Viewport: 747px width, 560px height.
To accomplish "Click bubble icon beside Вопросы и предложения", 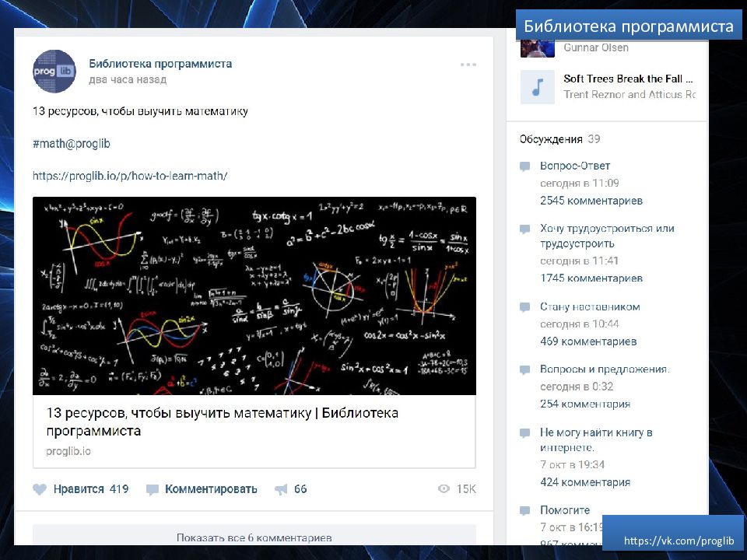I will tap(524, 369).
